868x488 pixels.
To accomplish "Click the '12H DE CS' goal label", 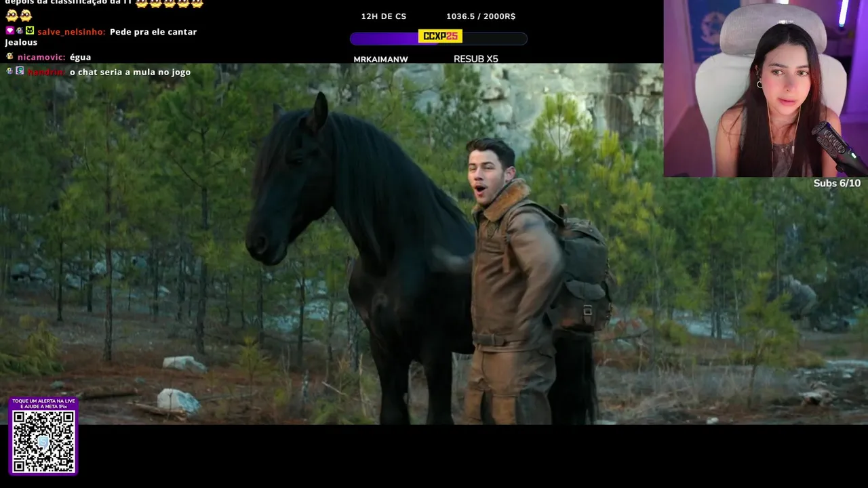I will click(384, 16).
